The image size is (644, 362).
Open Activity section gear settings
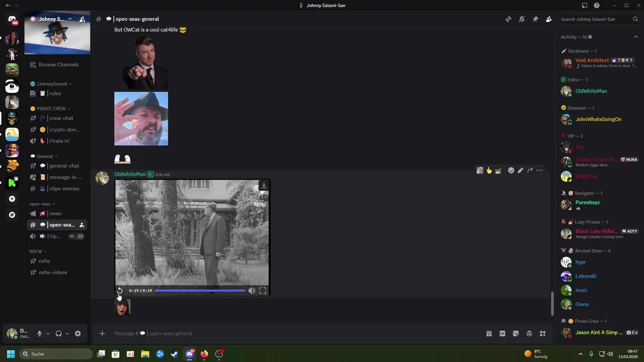590,37
